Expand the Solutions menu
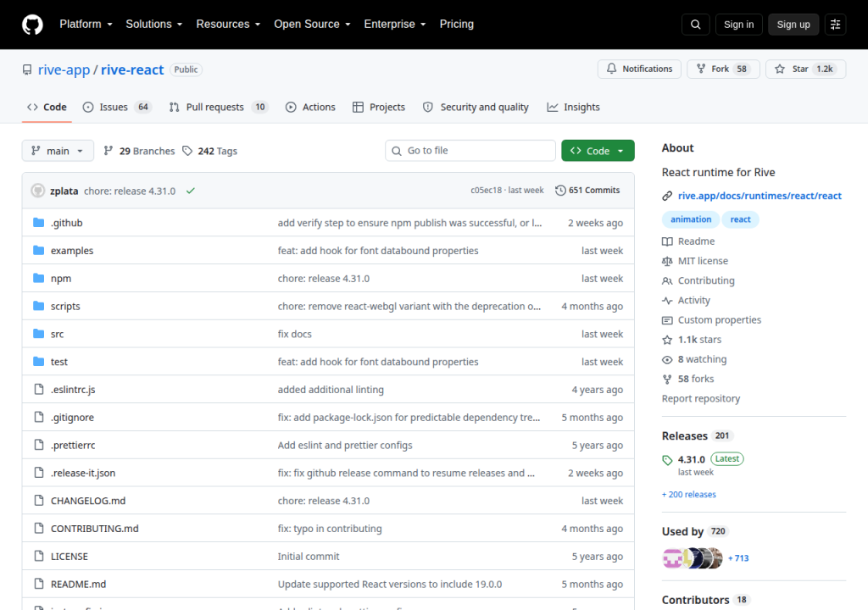This screenshot has height=610, width=868. click(x=154, y=25)
